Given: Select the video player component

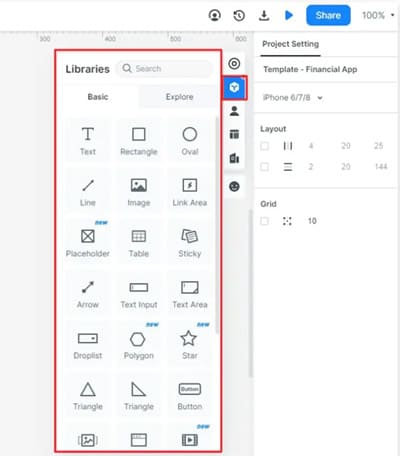Looking at the screenshot, I should [x=190, y=439].
